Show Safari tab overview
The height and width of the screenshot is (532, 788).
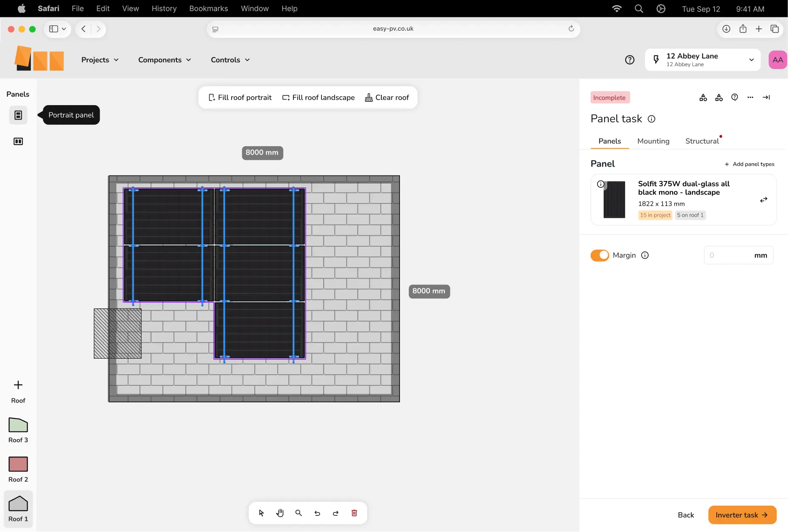point(774,29)
